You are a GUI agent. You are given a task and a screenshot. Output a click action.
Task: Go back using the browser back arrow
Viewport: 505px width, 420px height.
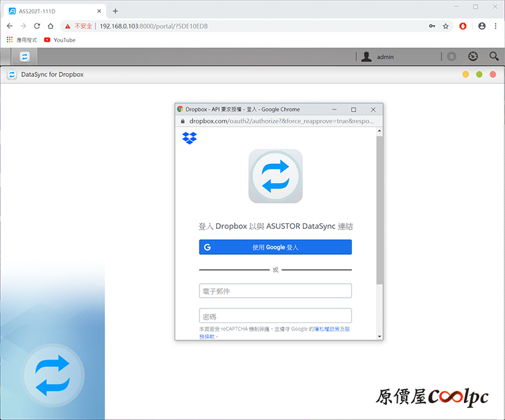9,26
